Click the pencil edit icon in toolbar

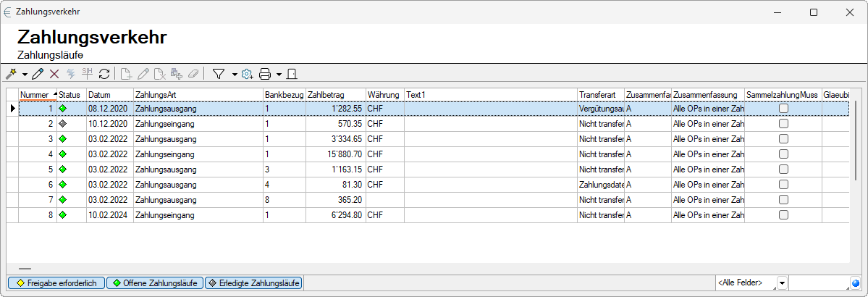click(38, 73)
